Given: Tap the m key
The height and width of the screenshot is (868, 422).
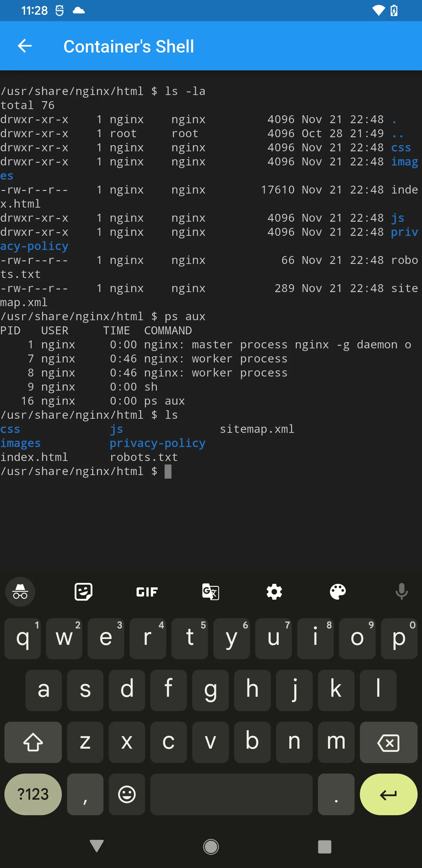Looking at the screenshot, I should (336, 742).
